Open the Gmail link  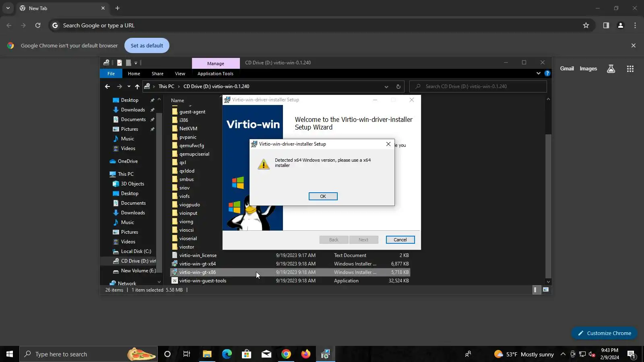tap(567, 68)
